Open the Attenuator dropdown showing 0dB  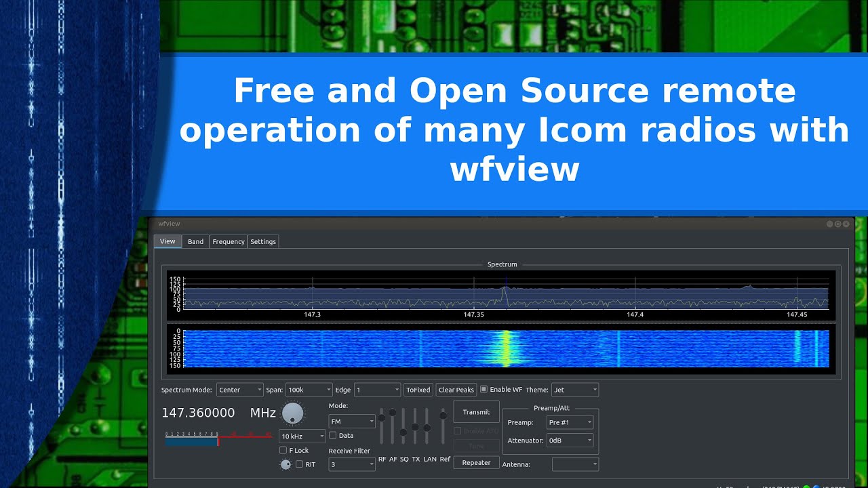[x=570, y=441]
